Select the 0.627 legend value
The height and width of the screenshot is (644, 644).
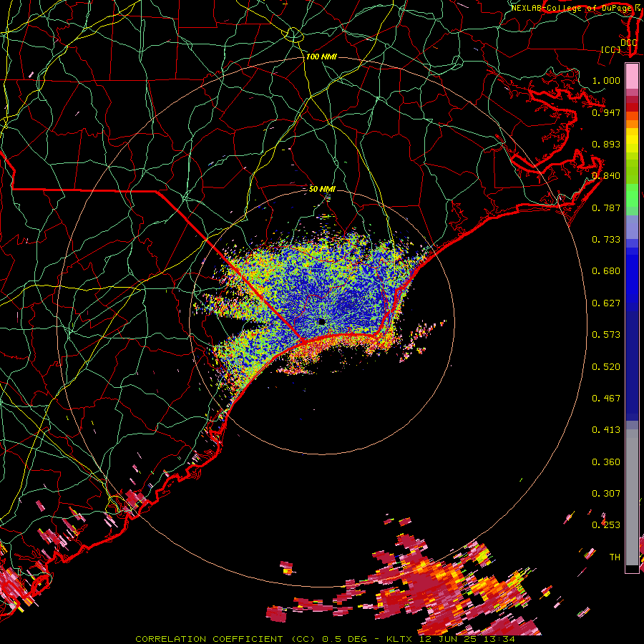[x=606, y=303]
